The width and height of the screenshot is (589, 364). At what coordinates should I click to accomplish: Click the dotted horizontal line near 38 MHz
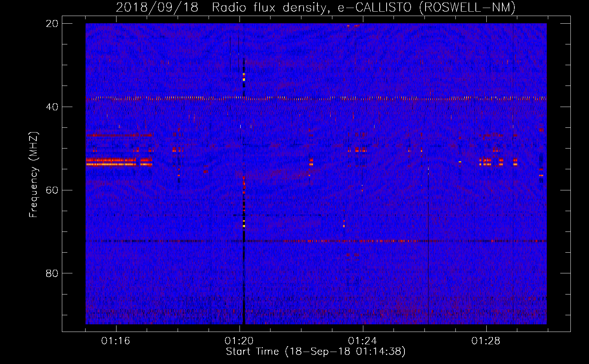click(316, 98)
